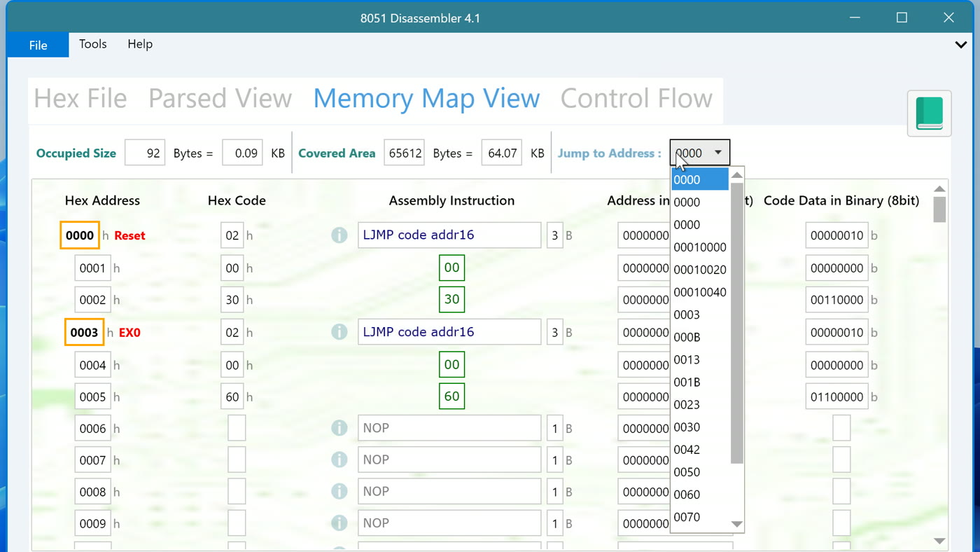Click binary code data 00110000 field

point(836,300)
